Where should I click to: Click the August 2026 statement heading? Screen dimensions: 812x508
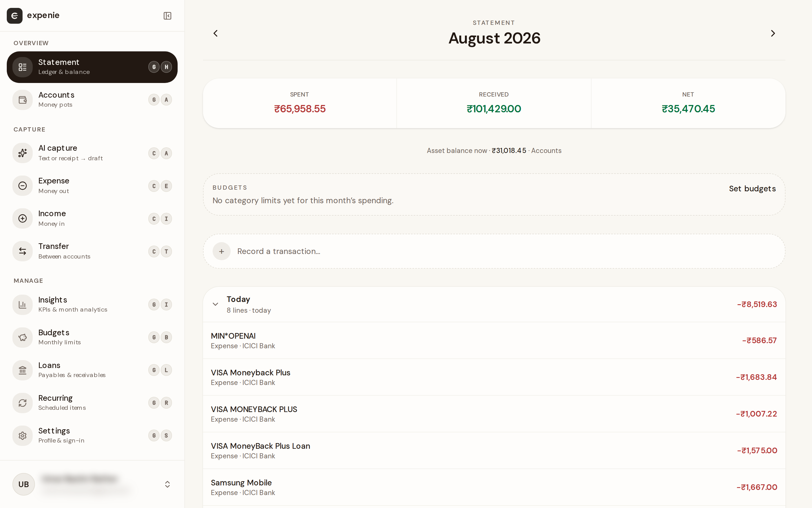[494, 38]
